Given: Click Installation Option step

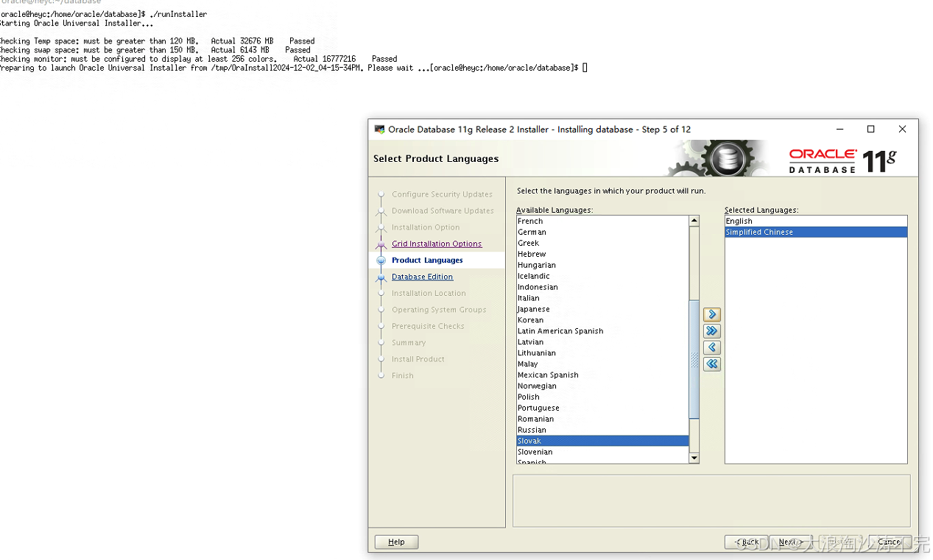Looking at the screenshot, I should [x=426, y=227].
